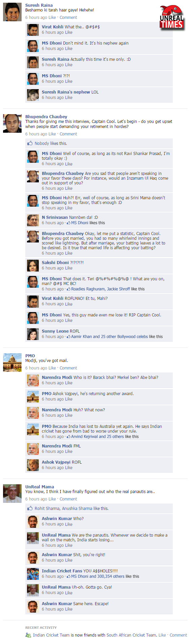Click Sunny Leone's comment avatar
Image resolution: width=190 pixels, height=644 pixels.
33,334
